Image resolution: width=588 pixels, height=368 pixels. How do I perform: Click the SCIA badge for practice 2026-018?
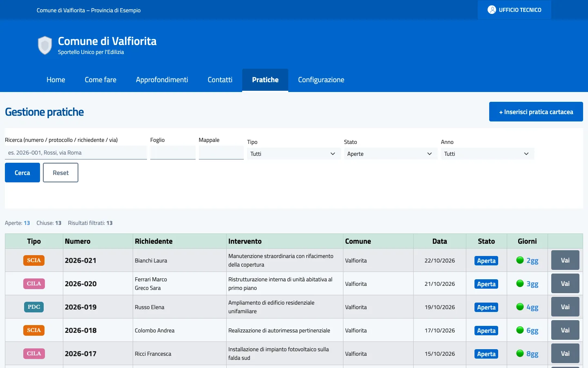click(34, 330)
